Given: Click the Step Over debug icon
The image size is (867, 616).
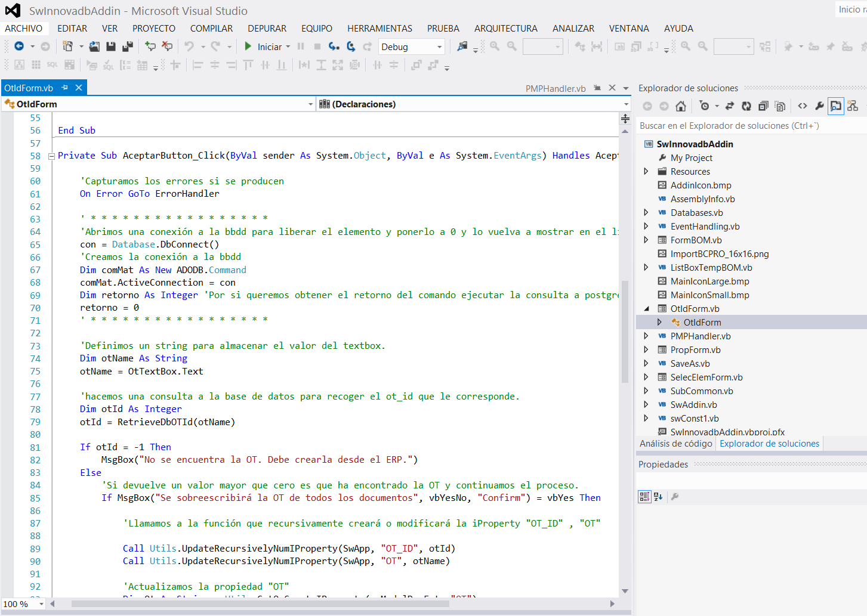Looking at the screenshot, I should pyautogui.click(x=351, y=47).
